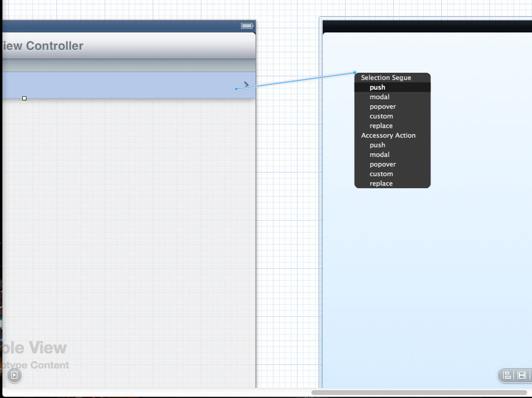Choose modal under Accessory Action
532x398 pixels.
[379, 155]
